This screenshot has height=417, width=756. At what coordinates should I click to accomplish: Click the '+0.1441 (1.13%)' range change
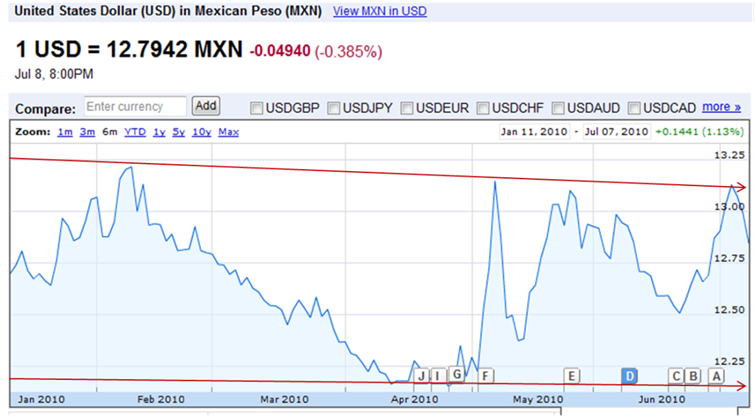click(699, 131)
